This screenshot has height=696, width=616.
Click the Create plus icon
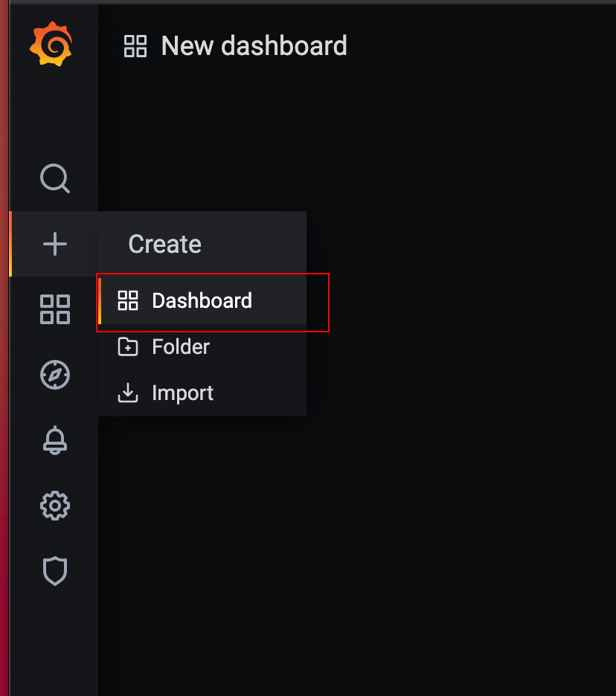pos(54,244)
